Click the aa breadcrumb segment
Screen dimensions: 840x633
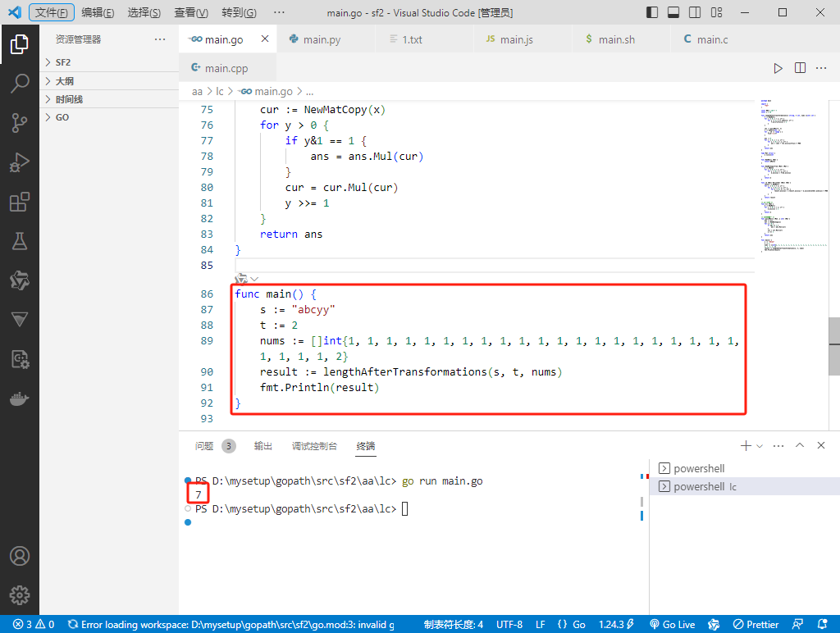click(x=197, y=92)
